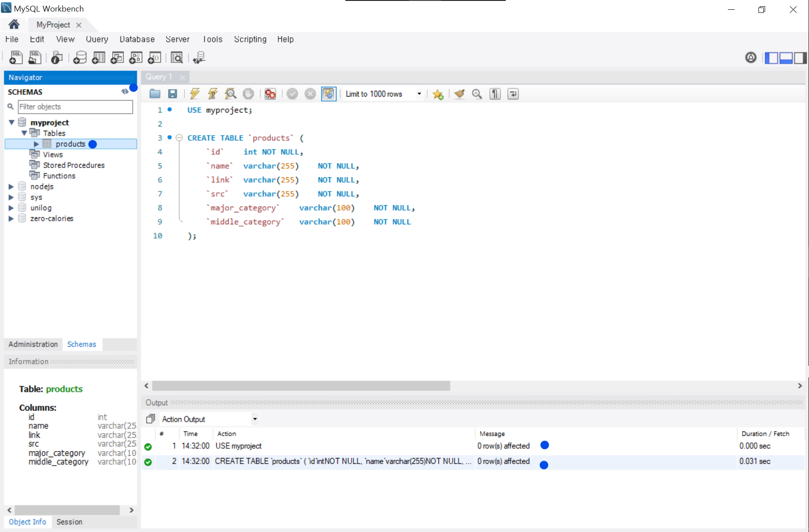Open the Server menu

[177, 39]
